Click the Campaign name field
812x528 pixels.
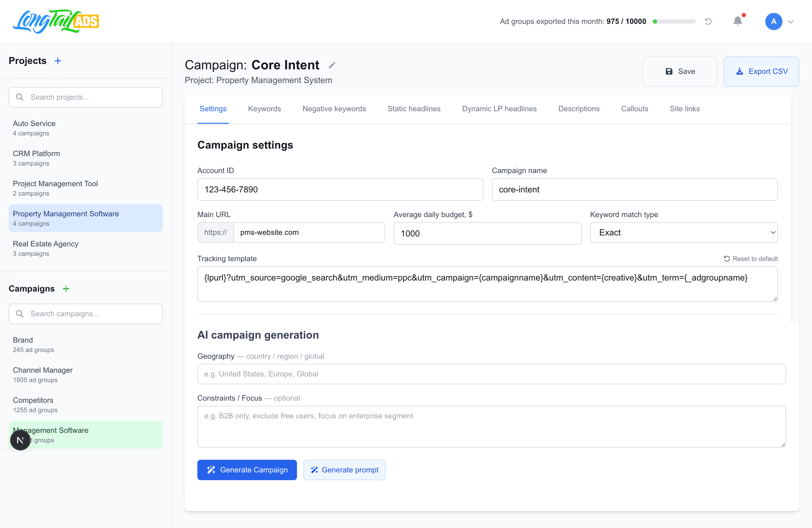[x=635, y=189]
